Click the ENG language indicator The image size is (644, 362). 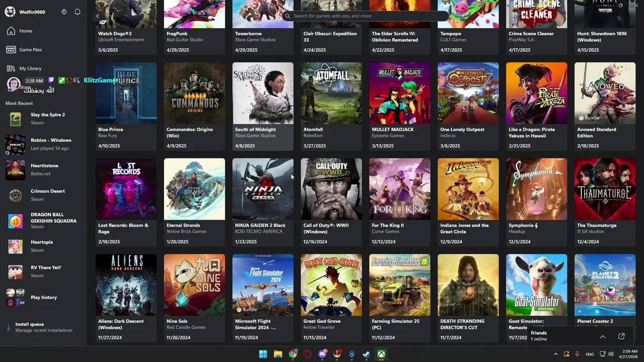tap(590, 354)
